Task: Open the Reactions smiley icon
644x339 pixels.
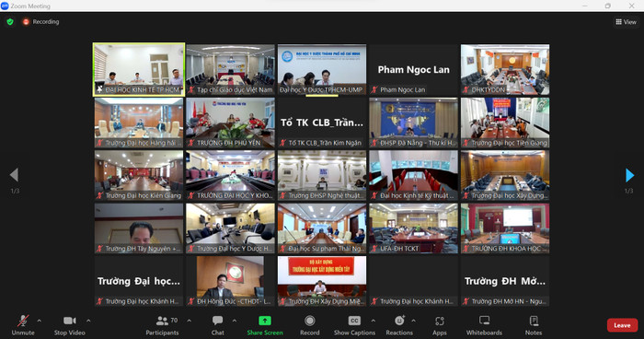Action: click(x=399, y=321)
